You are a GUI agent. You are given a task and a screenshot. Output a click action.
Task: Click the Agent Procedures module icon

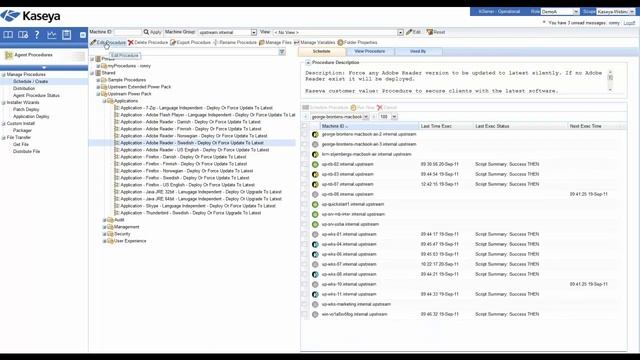[x=9, y=55]
